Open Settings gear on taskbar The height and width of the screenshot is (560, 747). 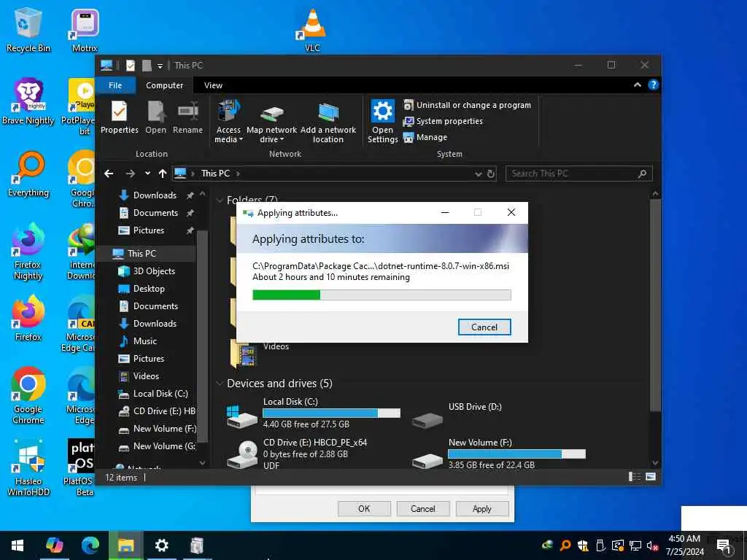point(161,545)
